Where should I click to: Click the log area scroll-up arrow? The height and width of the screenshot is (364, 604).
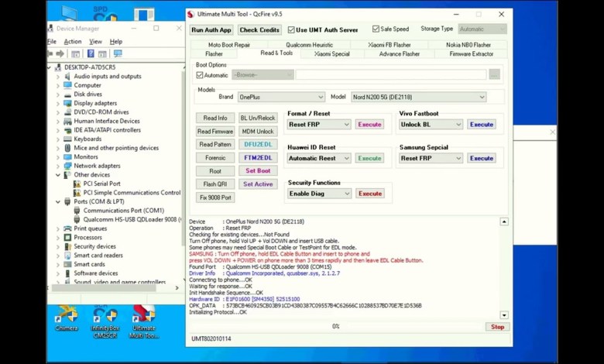(504, 221)
